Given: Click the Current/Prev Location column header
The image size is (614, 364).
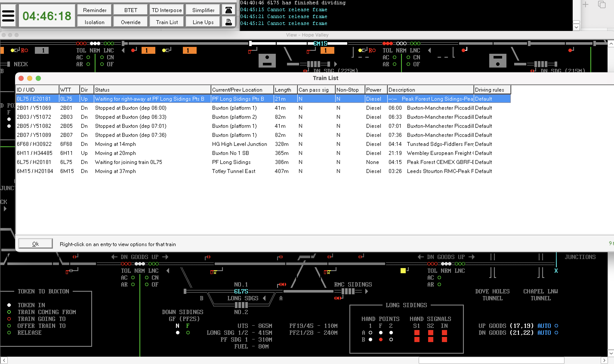Looking at the screenshot, I should pyautogui.click(x=242, y=89).
